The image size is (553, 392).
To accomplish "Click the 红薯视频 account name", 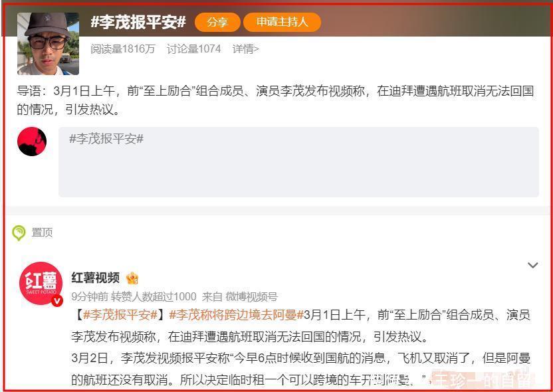I will click(x=96, y=278).
